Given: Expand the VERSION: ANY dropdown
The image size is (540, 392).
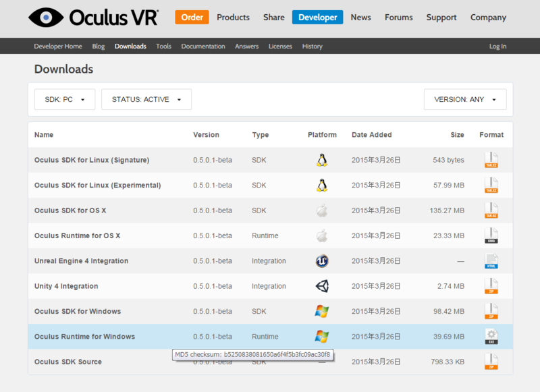Looking at the screenshot, I should [465, 99].
